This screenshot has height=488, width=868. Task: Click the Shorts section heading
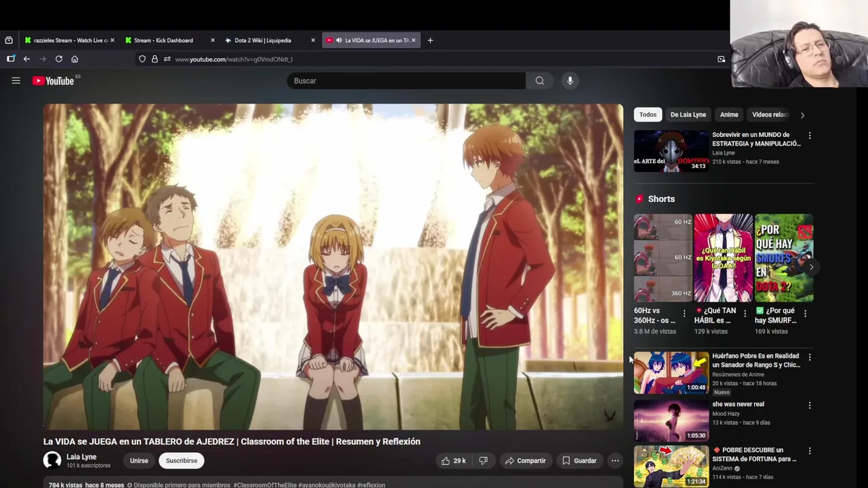click(661, 199)
